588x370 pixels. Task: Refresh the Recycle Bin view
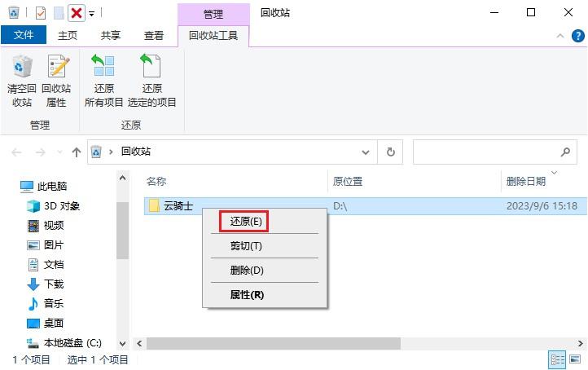click(x=390, y=152)
